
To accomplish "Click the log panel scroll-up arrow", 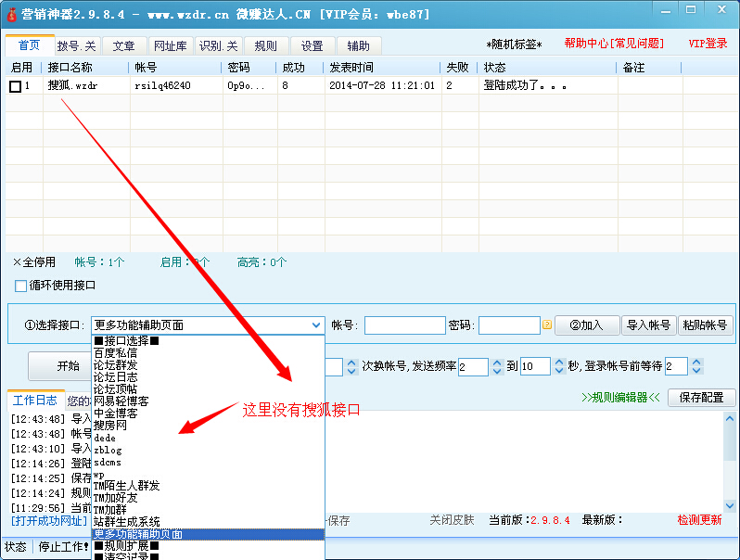I will [x=730, y=418].
